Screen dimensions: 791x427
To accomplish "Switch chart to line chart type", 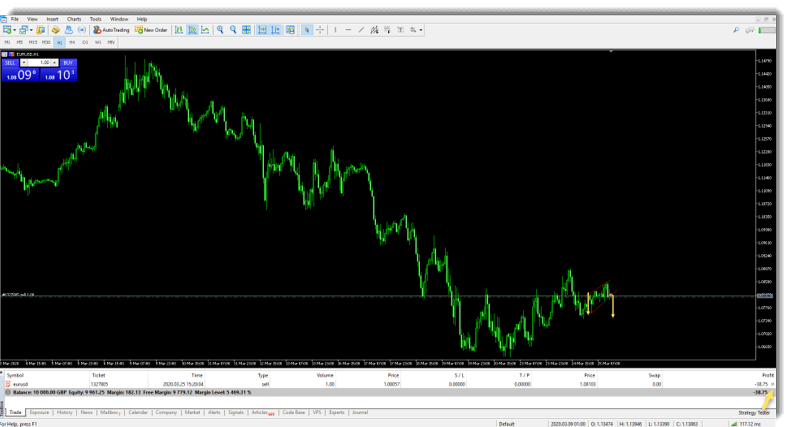I will pyautogui.click(x=205, y=30).
